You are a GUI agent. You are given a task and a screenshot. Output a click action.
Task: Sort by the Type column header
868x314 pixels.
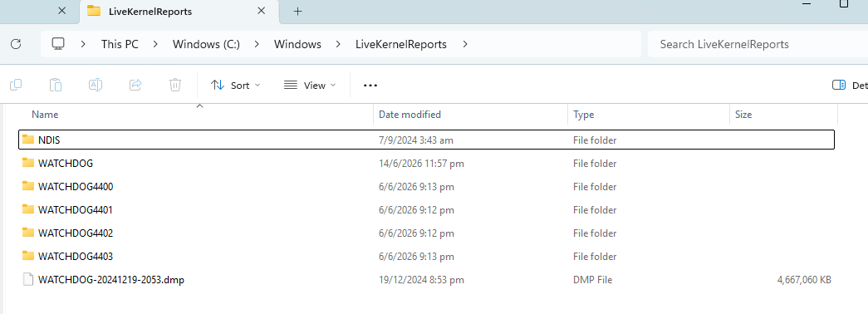(583, 115)
